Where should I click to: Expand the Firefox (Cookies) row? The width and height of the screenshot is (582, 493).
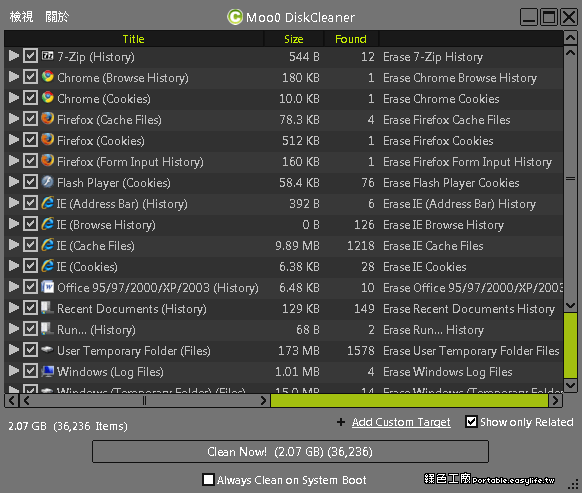pyautogui.click(x=14, y=140)
